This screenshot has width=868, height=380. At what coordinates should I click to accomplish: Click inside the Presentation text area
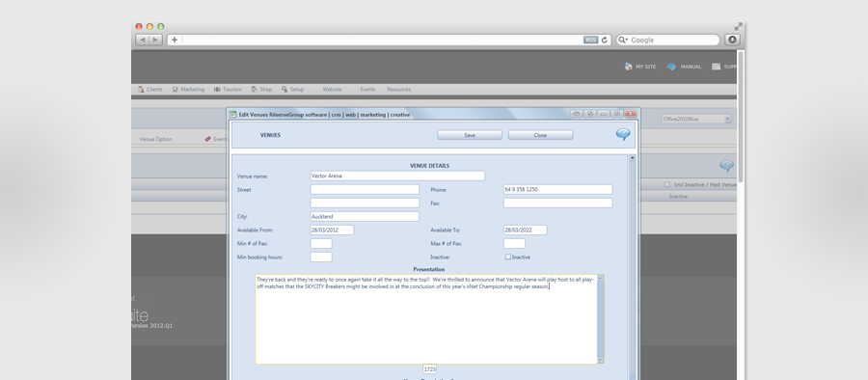426,319
